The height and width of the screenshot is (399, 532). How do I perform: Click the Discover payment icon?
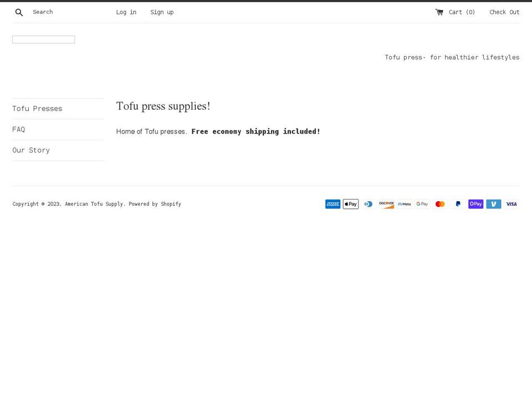click(x=386, y=204)
